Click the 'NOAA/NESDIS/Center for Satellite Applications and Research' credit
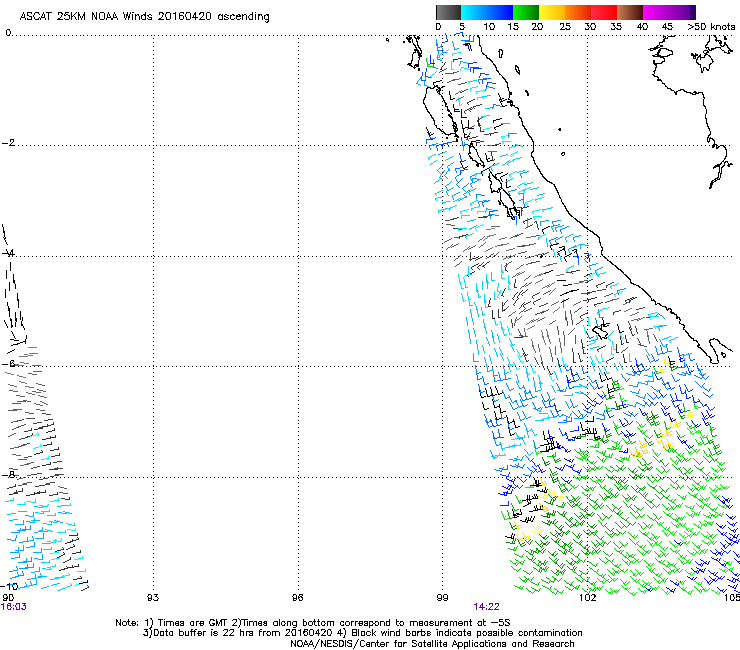740x650 pixels. (432, 644)
